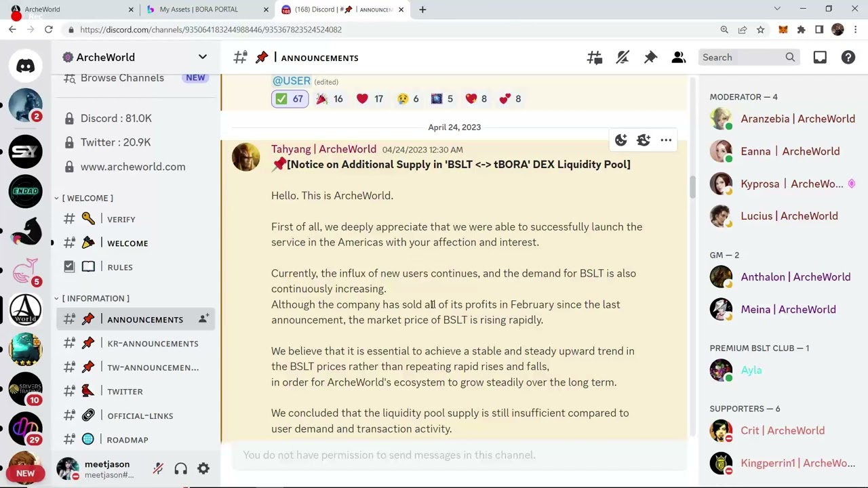Click Add Reaction icon on message
The image size is (868, 488).
point(620,140)
